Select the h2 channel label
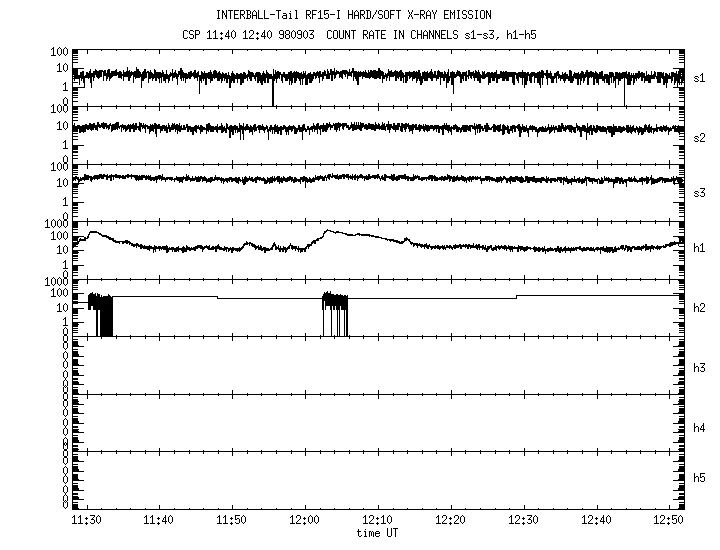Viewport: 720px width, 550px height. (x=700, y=308)
